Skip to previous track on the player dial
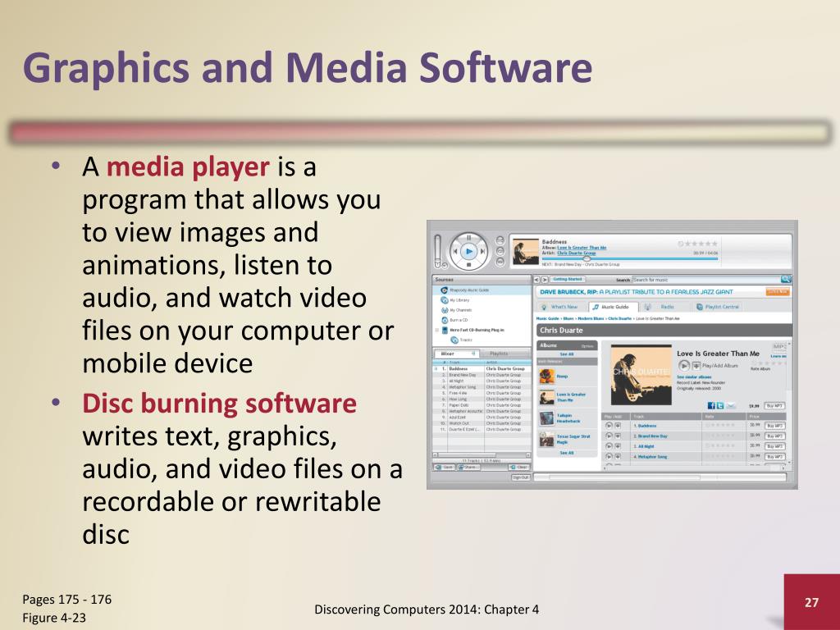Image resolution: width=840 pixels, height=630 pixels. point(455,251)
